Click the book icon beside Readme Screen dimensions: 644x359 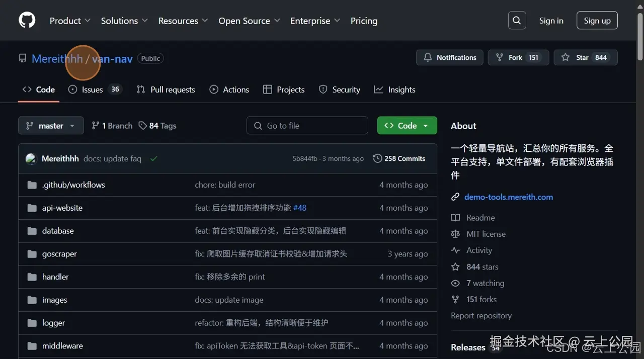(455, 218)
